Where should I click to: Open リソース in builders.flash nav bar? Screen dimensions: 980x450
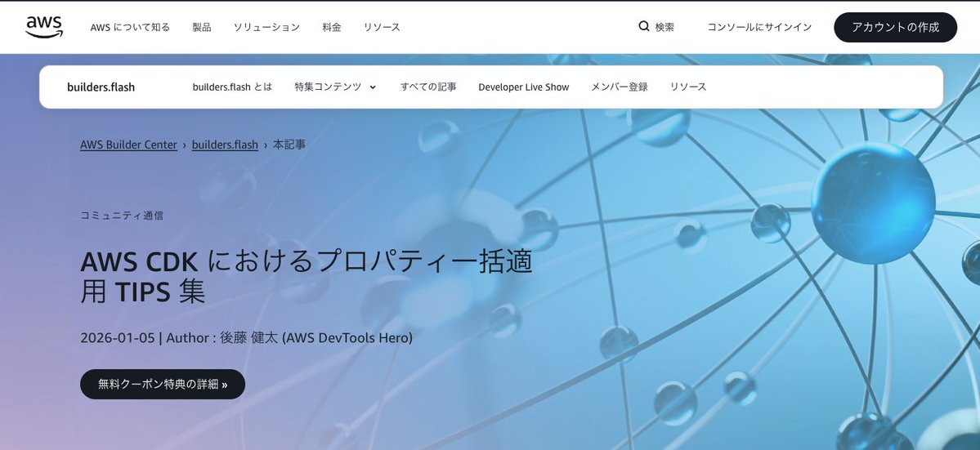click(688, 87)
